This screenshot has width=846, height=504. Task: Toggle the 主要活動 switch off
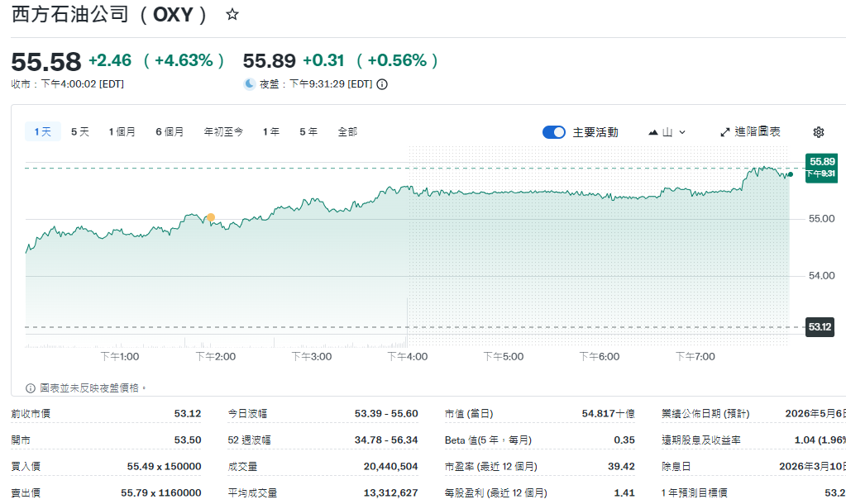point(553,132)
